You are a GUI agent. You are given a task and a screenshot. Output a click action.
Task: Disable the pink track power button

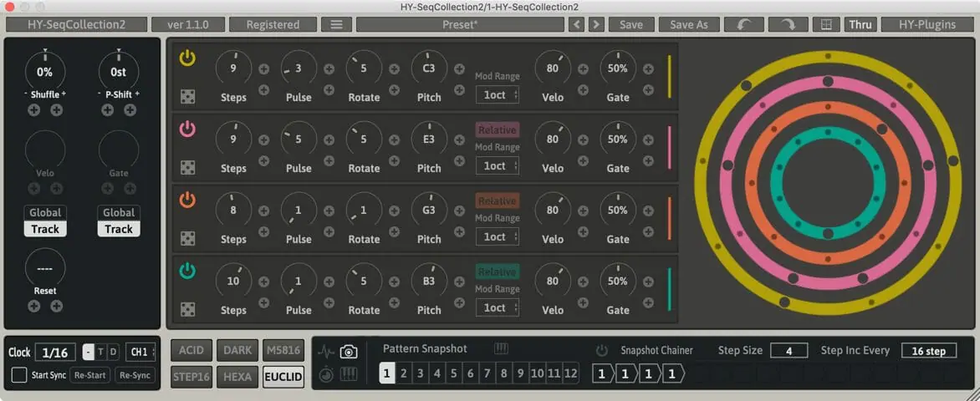pyautogui.click(x=187, y=129)
